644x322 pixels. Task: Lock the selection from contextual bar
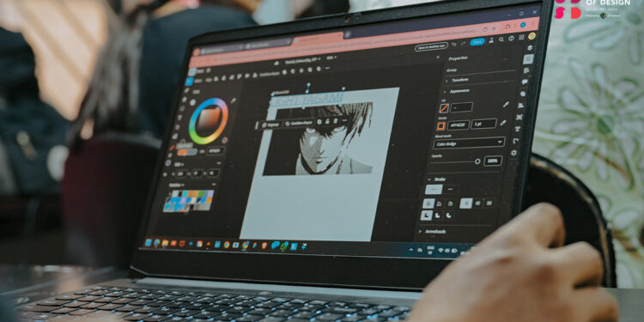tap(327, 122)
